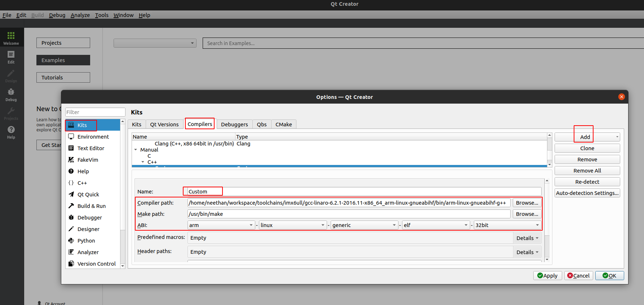
Task: Click Filter field in Options
Action: pos(95,112)
